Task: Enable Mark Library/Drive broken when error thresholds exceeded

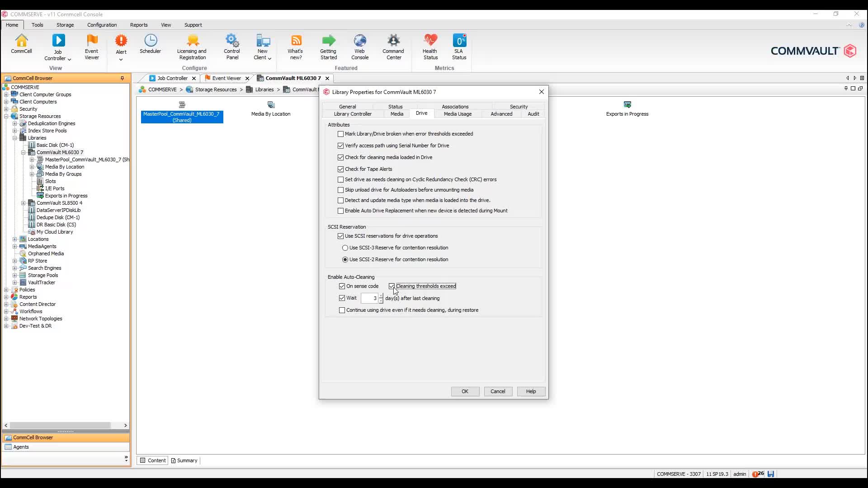Action: [x=340, y=134]
